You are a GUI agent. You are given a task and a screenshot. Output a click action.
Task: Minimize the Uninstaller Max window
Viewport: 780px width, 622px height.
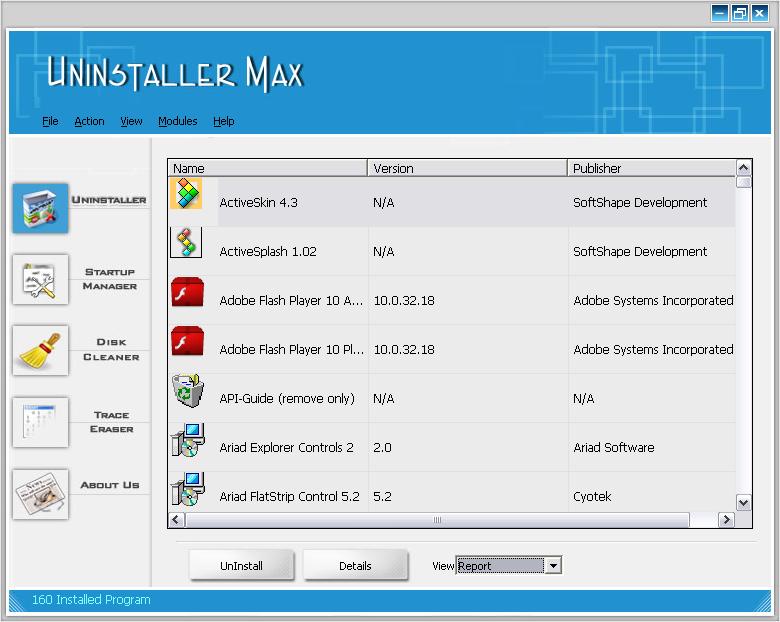coord(719,13)
